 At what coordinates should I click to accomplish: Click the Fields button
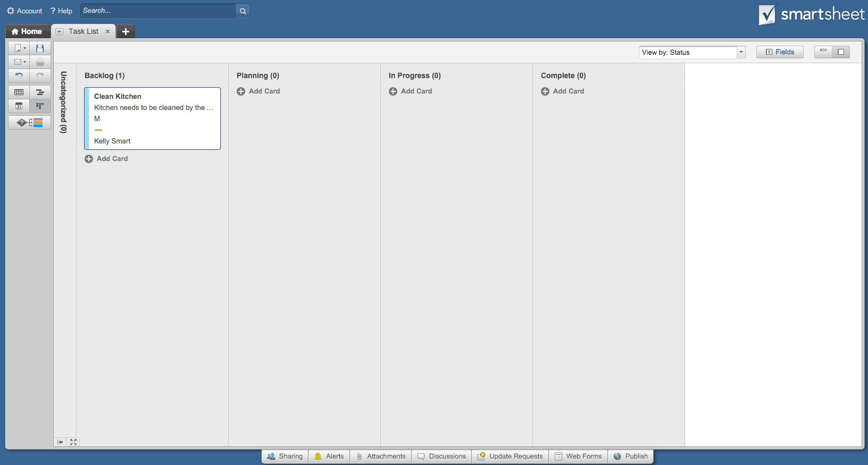pos(779,52)
